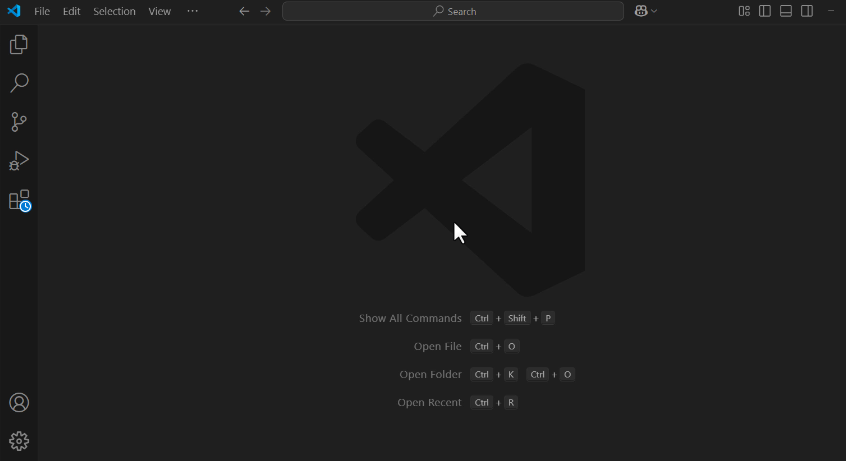
Task: Open the Extensions view
Action: (x=20, y=200)
